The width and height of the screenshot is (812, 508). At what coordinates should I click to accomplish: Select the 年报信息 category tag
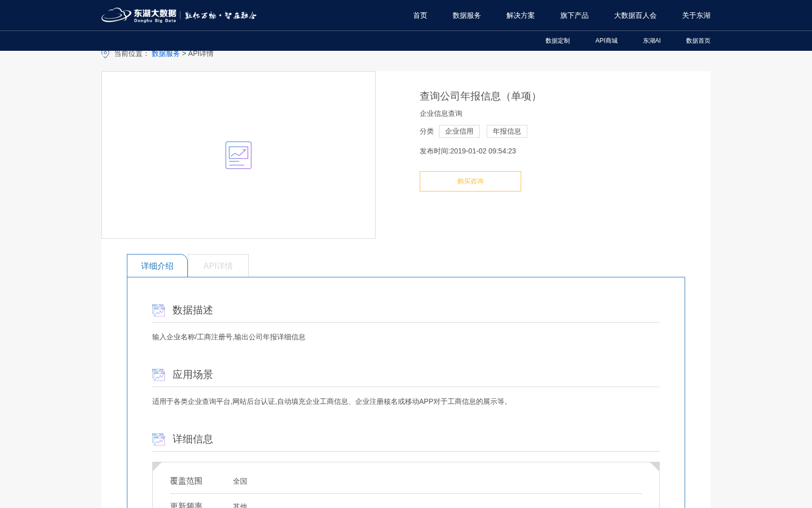coord(507,131)
